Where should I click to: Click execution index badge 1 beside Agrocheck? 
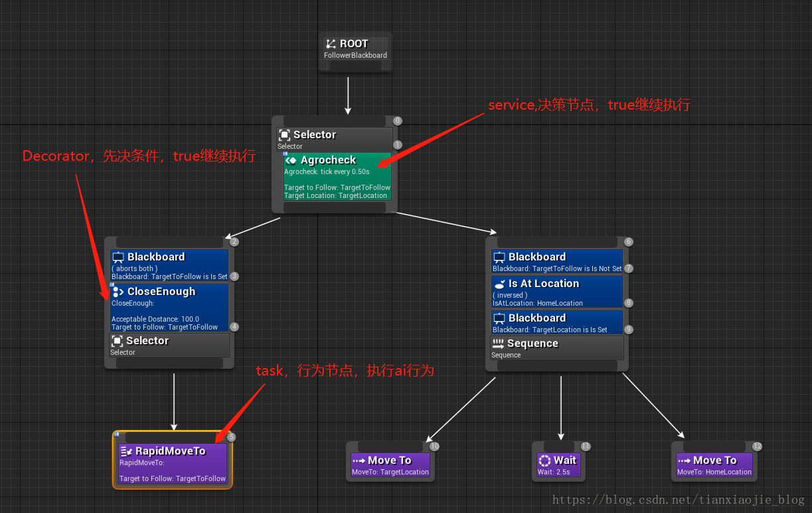pos(398,145)
